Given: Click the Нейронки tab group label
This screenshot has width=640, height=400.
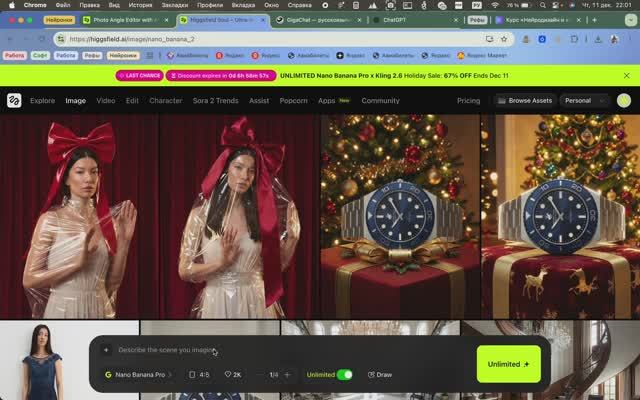Looking at the screenshot, I should click(59, 20).
